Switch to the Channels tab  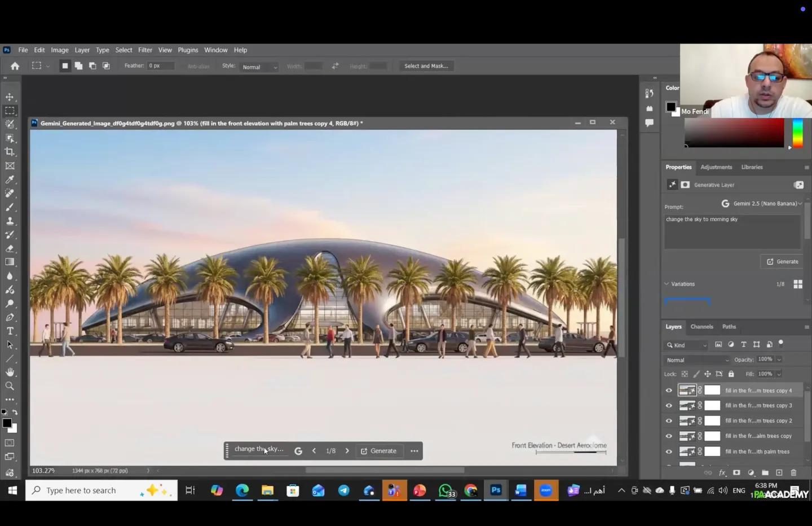(x=701, y=327)
